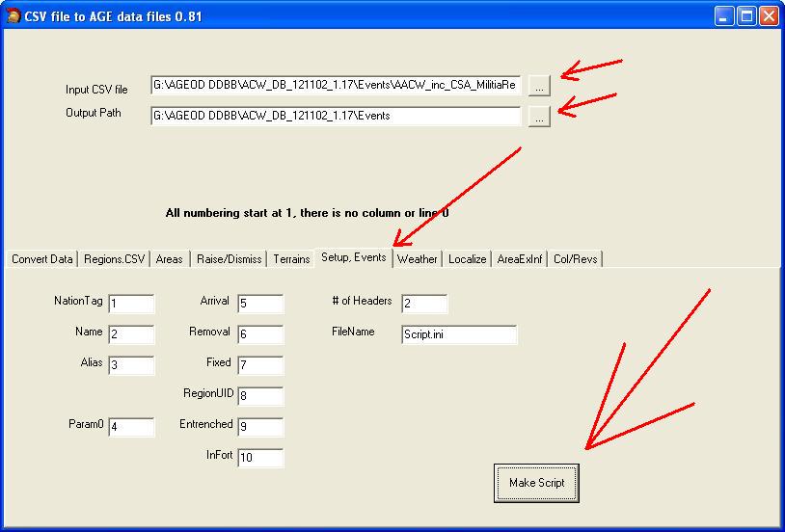Viewport: 785px width, 532px height.
Task: Go to the Raise/Dismiss tab
Action: (229, 259)
